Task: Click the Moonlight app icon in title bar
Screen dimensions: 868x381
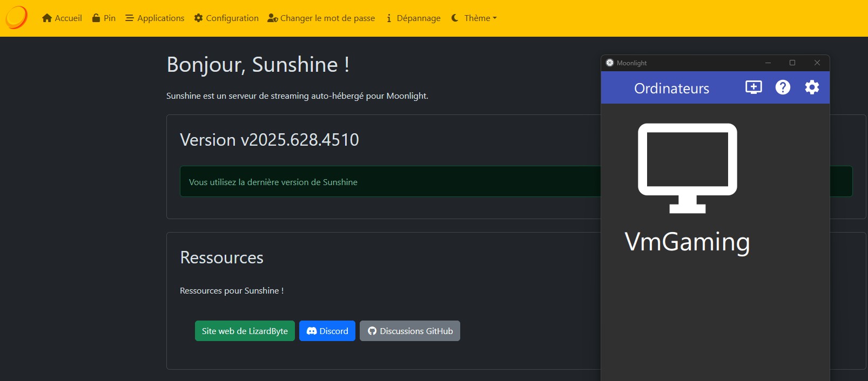Action: pyautogui.click(x=610, y=63)
